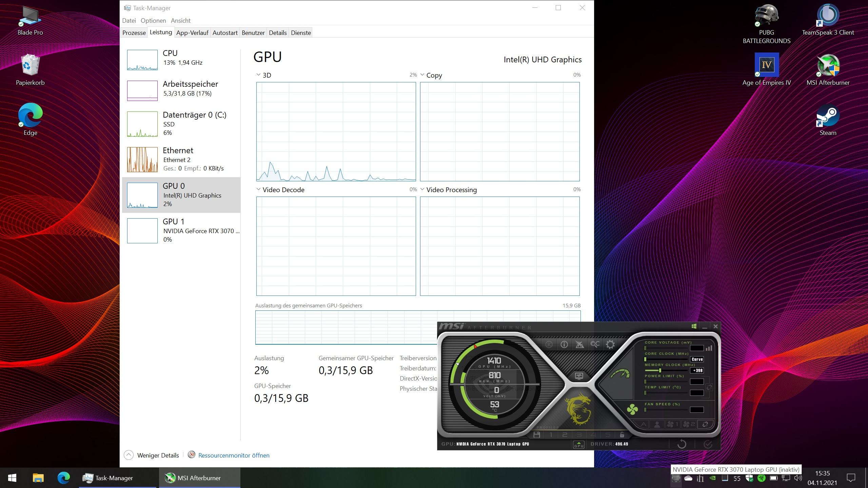Screen dimensions: 868x488
Task: Toggle Afterburner fan 2 button
Action: point(689,424)
